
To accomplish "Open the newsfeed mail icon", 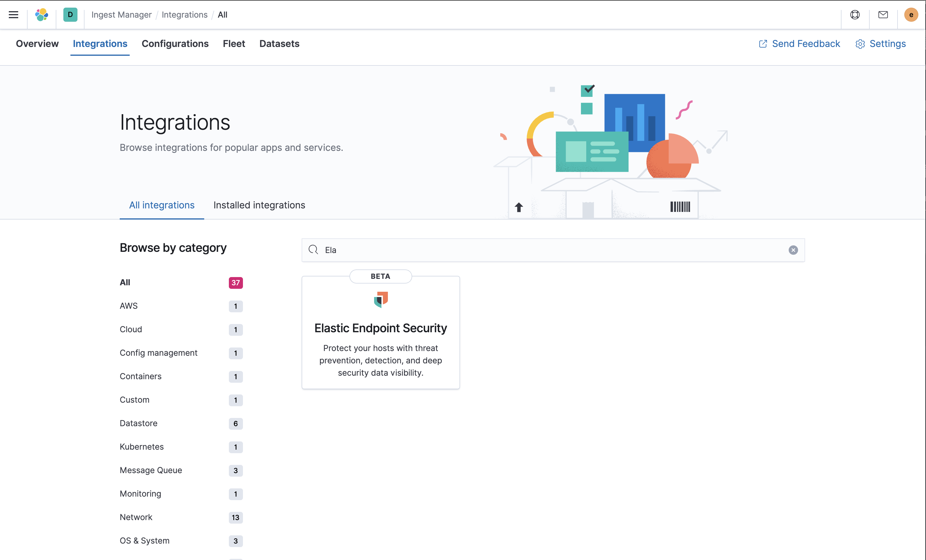I will coord(883,15).
